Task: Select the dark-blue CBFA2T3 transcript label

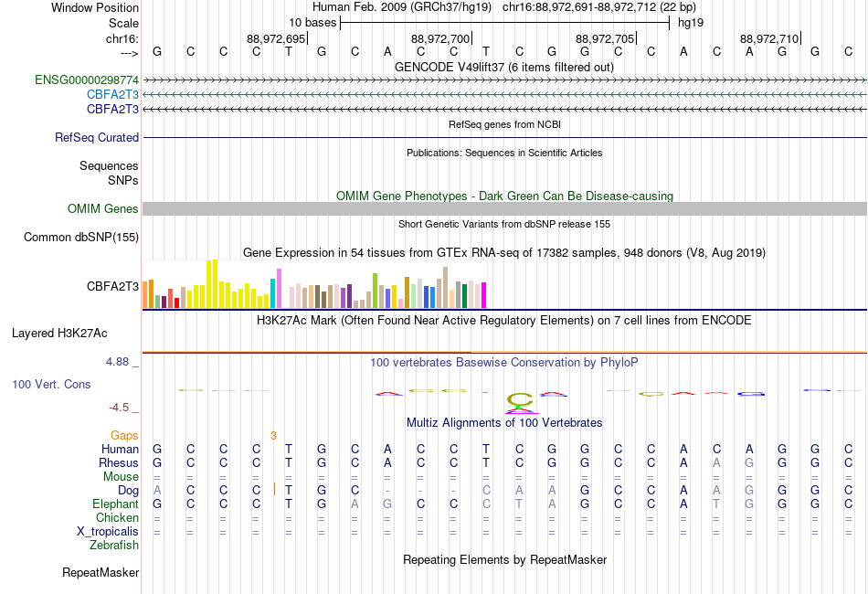Action: coord(113,109)
